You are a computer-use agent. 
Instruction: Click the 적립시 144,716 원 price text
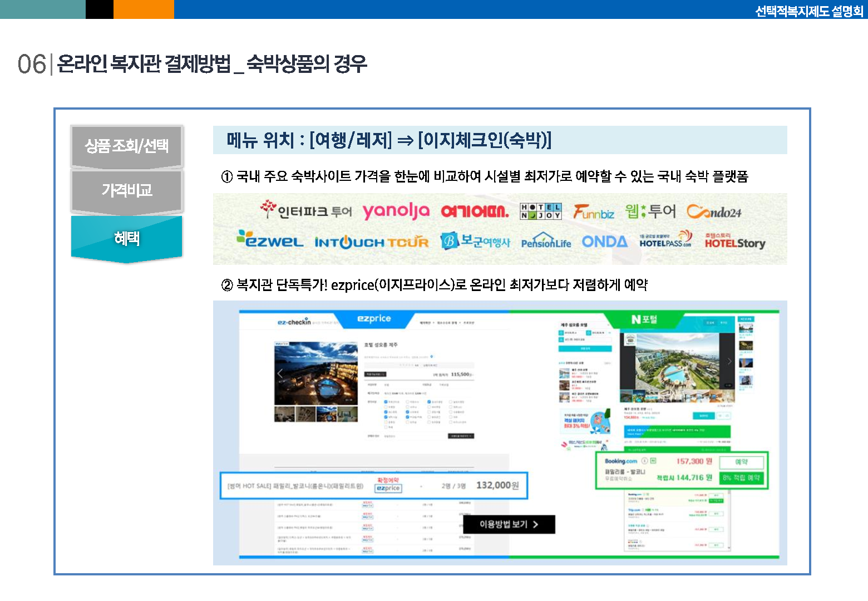coord(684,477)
